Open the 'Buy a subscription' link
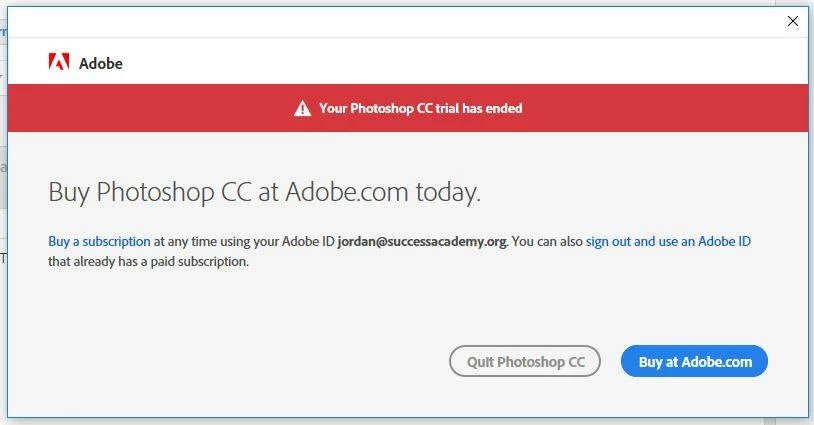Image resolution: width=814 pixels, height=425 pixels. point(99,241)
